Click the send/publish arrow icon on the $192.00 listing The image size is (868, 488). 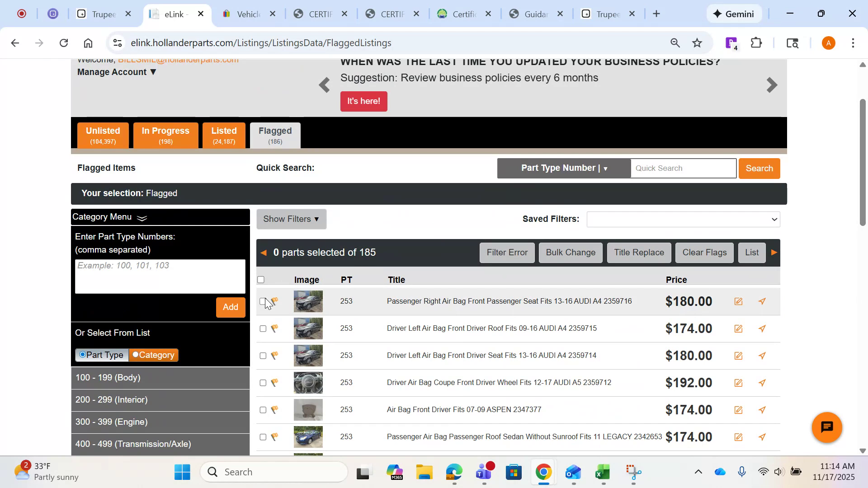[x=762, y=383]
